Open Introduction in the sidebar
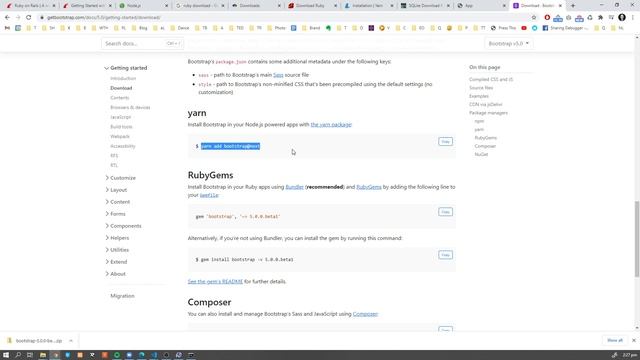The height and width of the screenshot is (360, 640). coord(123,78)
